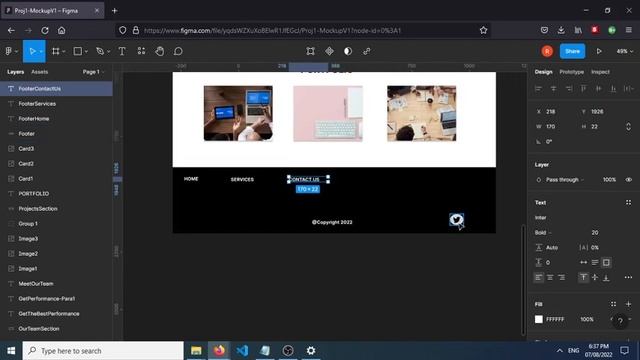
Task: Switch to the Inspect tab
Action: (x=600, y=72)
